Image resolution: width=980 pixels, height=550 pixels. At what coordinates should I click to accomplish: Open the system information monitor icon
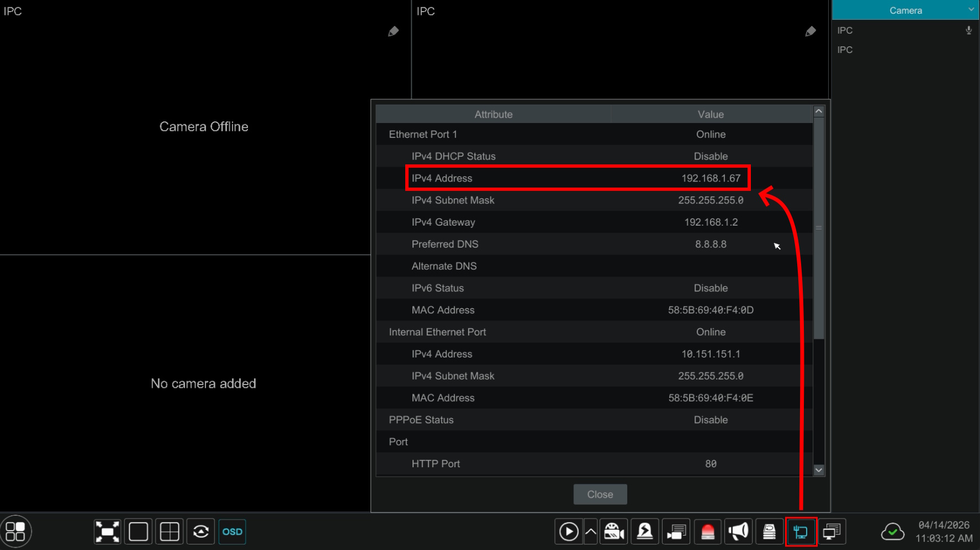tap(831, 532)
